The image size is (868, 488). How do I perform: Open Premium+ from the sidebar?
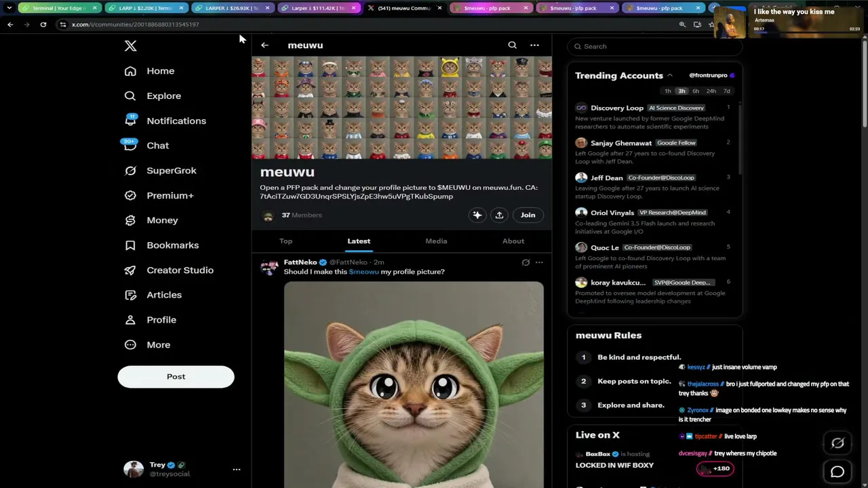point(159,196)
